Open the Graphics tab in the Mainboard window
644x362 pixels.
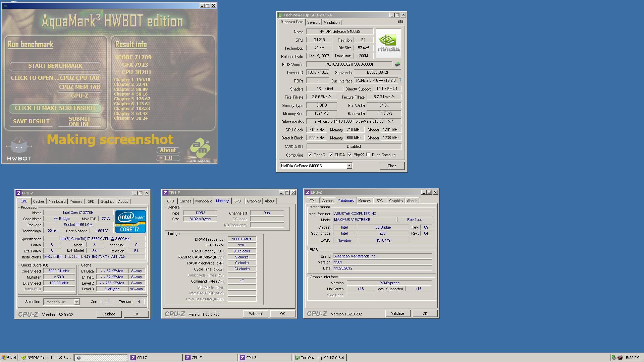tap(396, 201)
